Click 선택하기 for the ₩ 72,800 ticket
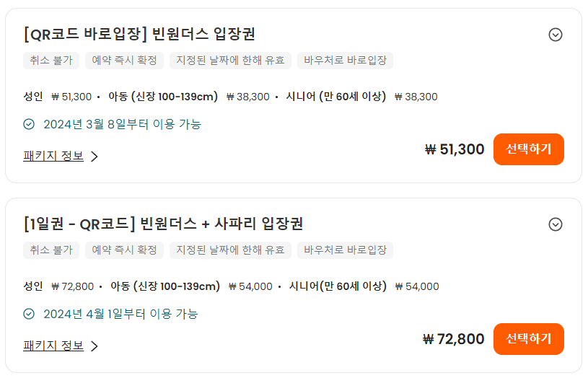The width and height of the screenshot is (588, 378). (528, 339)
